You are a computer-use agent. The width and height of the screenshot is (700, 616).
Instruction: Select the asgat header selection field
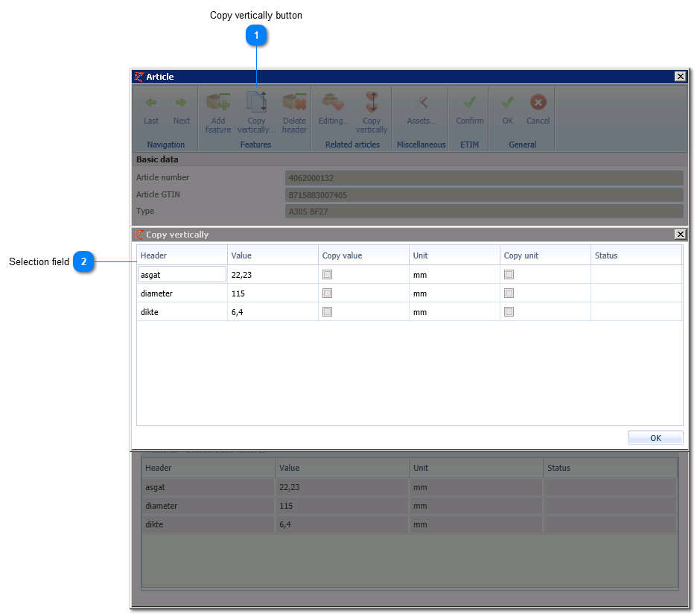182,275
